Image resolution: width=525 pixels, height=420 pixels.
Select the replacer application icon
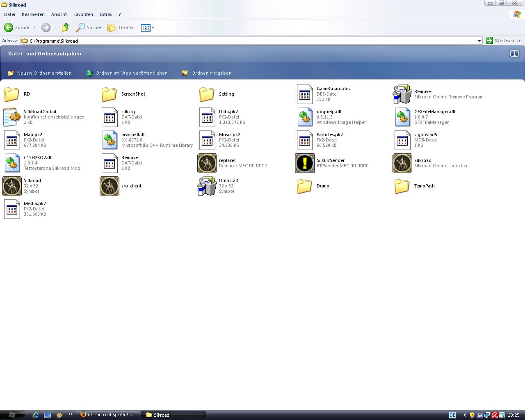click(x=207, y=163)
